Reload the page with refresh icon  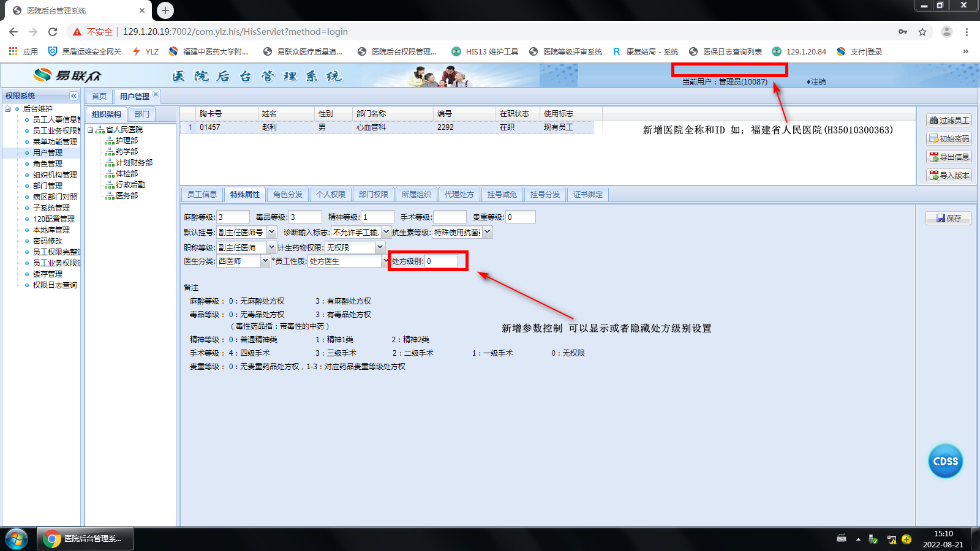coord(53,32)
